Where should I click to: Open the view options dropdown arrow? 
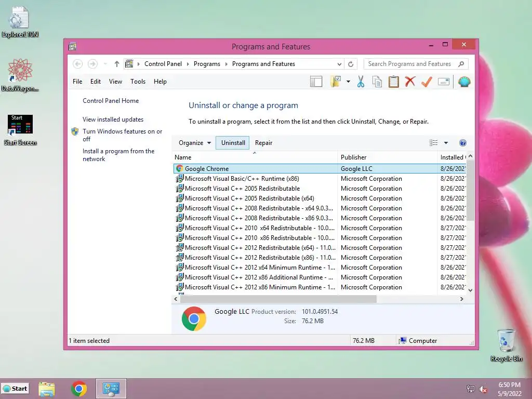pos(446,143)
